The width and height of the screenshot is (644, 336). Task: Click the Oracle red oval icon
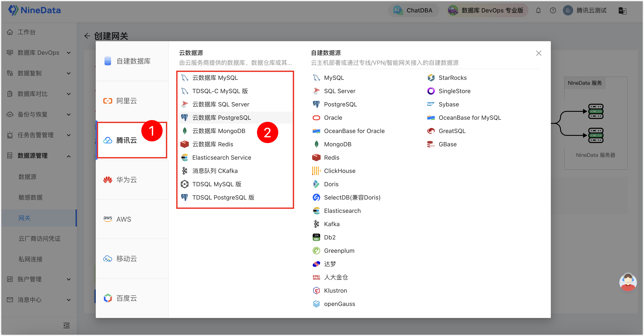click(316, 118)
